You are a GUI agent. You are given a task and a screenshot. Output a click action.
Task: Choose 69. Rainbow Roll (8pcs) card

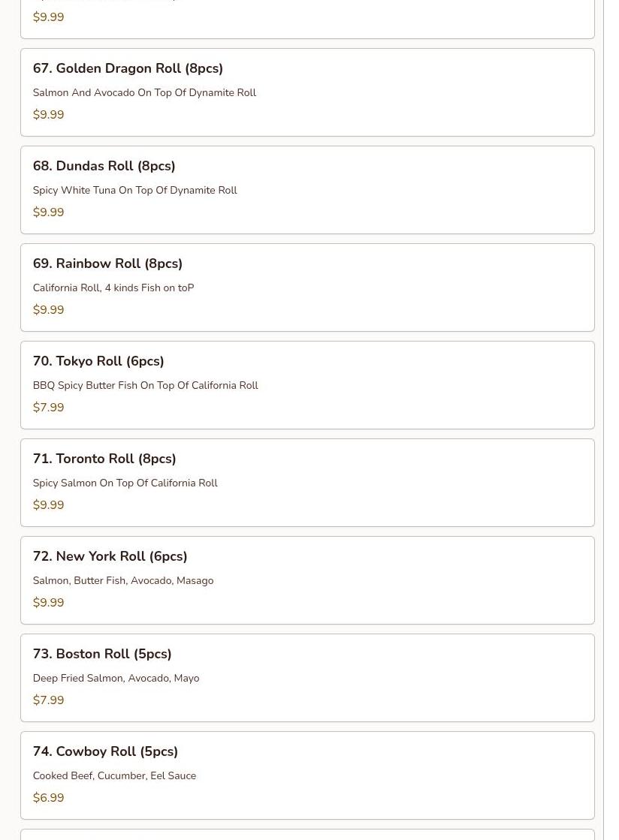tap(307, 288)
